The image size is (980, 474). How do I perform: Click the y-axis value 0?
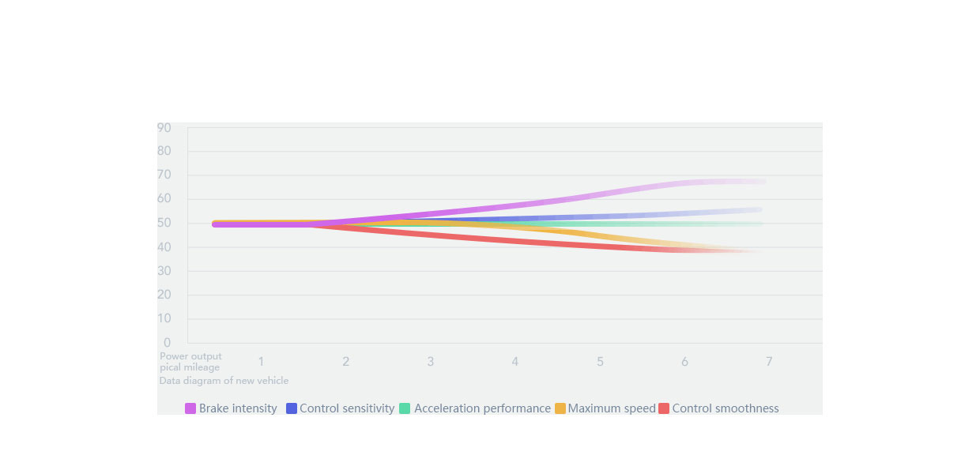tap(167, 343)
